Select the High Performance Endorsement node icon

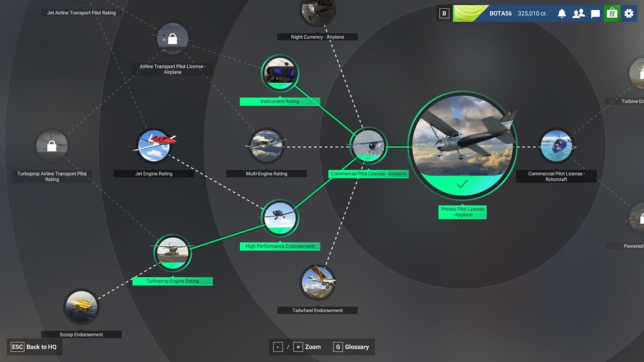pyautogui.click(x=280, y=218)
